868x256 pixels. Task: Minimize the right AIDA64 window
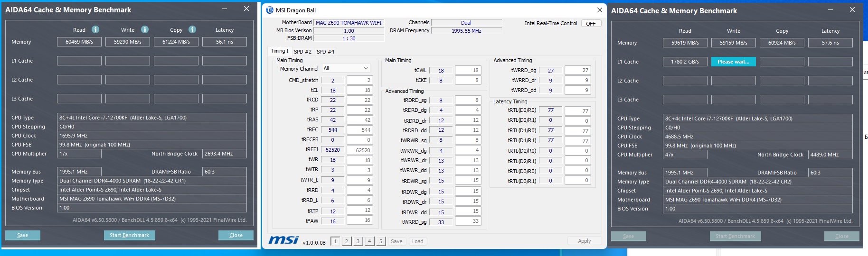click(830, 9)
